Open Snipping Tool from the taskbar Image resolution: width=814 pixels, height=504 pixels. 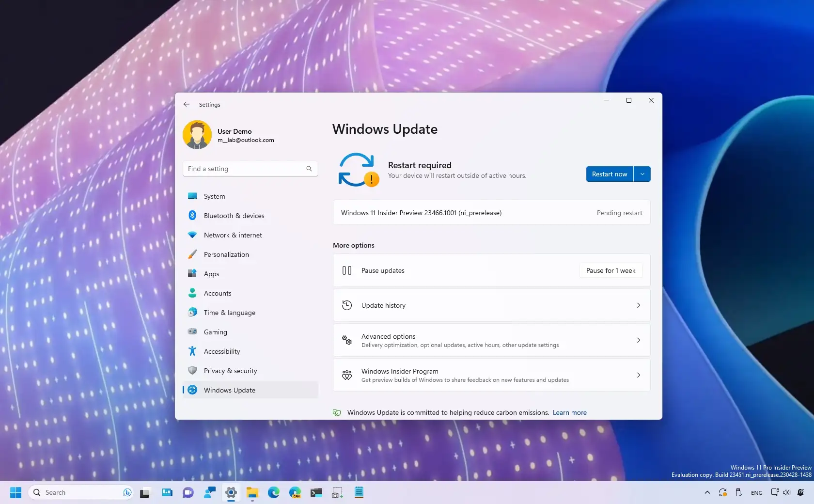tap(338, 492)
